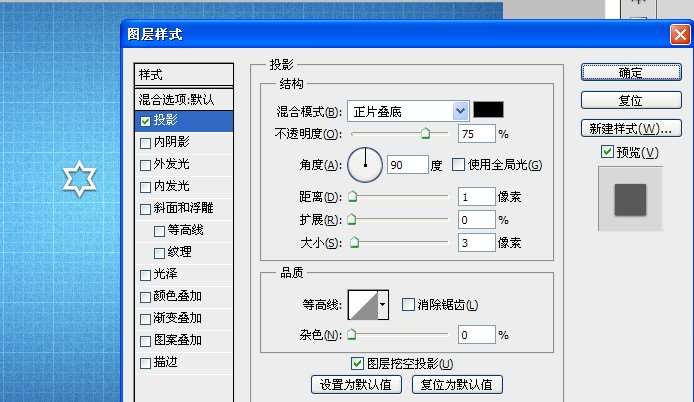This screenshot has height=402, width=694.
Task: Enable the 颜色叠加 checkbox
Action: tap(146, 297)
